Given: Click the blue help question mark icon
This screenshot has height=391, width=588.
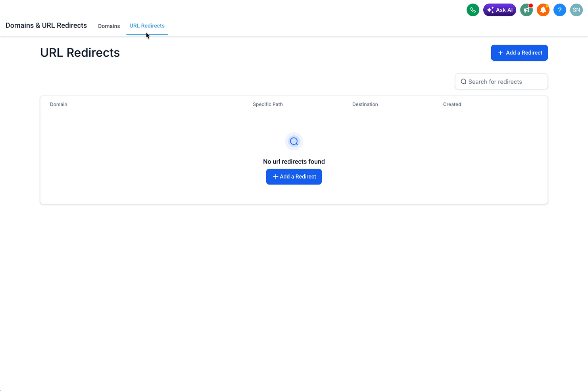Looking at the screenshot, I should pyautogui.click(x=559, y=10).
